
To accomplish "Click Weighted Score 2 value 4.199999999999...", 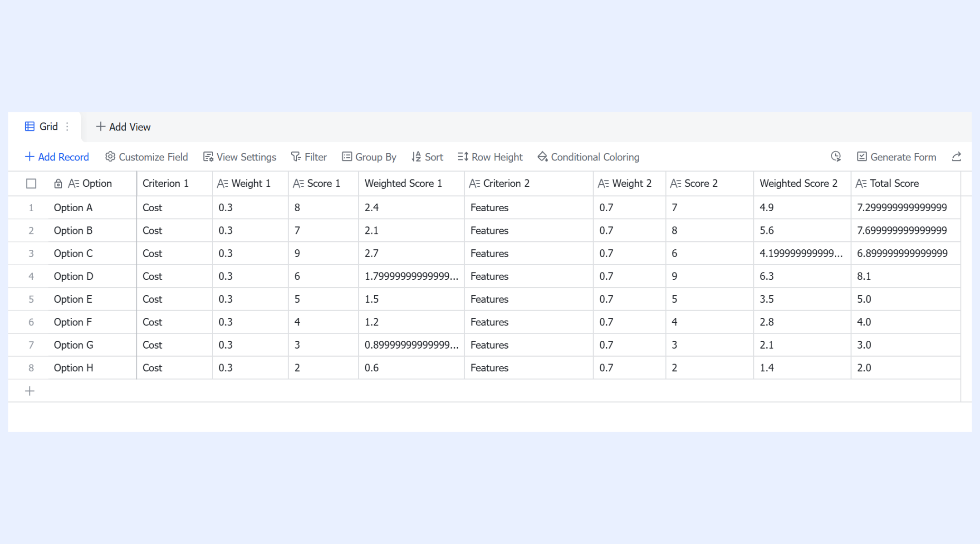I will tap(802, 253).
